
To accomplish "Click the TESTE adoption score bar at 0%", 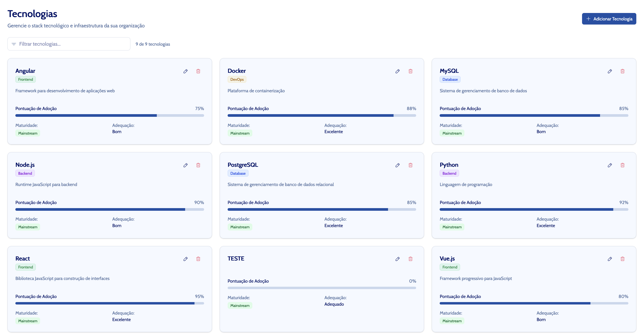I will pos(322,288).
